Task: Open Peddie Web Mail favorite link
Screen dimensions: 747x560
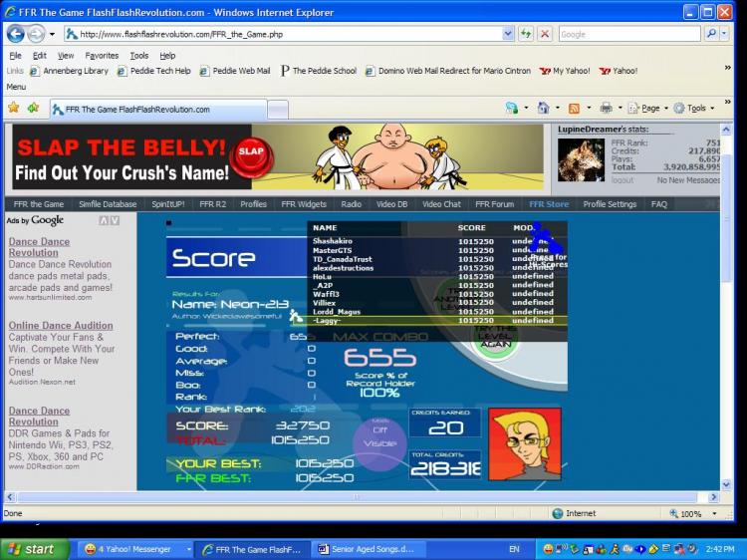Action: pyautogui.click(x=235, y=71)
